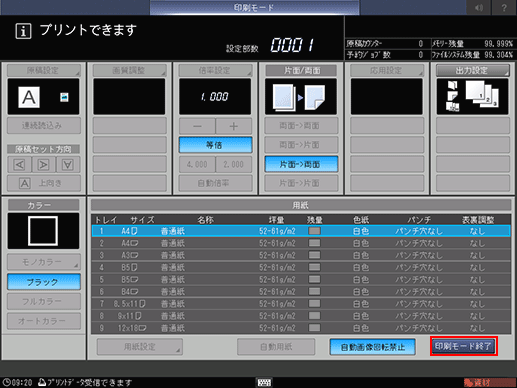The height and width of the screenshot is (388, 517).
Task: Increase magnification with plus button
Action: (x=234, y=126)
